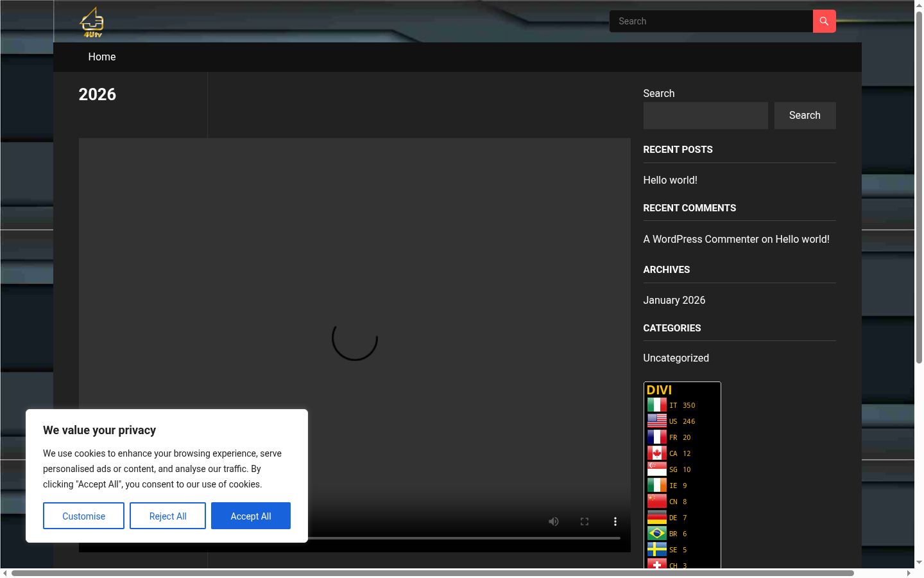Mute the video with the volume icon

click(554, 521)
